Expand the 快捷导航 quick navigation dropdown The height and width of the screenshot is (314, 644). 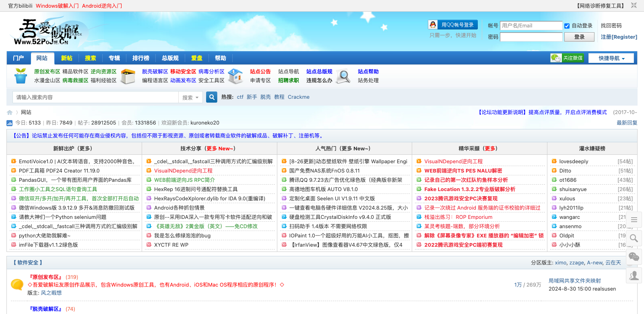click(611, 58)
